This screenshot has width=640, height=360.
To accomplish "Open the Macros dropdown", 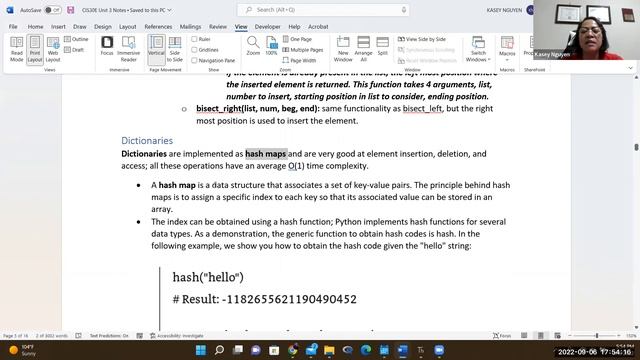I will point(507,49).
